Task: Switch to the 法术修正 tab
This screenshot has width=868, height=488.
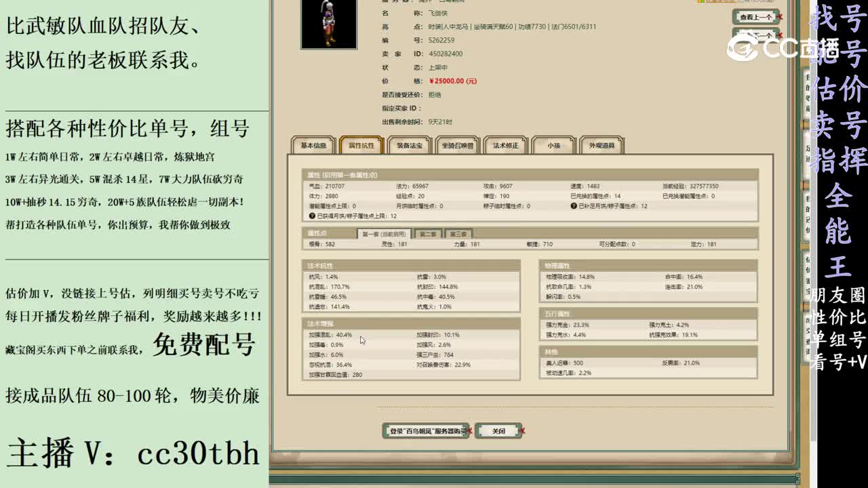Action: [506, 146]
